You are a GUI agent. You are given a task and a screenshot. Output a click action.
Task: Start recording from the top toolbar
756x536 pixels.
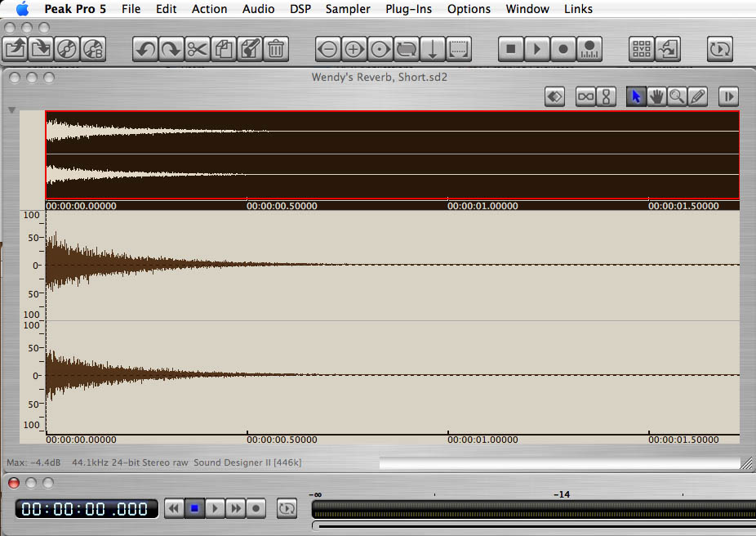click(563, 49)
